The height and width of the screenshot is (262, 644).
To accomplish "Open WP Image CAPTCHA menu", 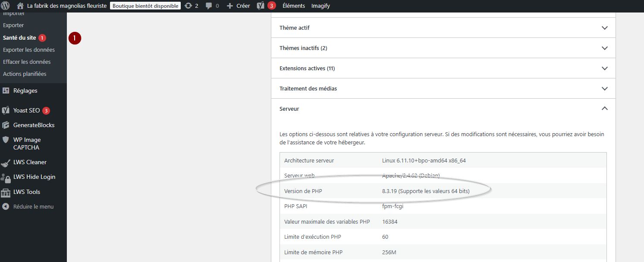I will (27, 143).
